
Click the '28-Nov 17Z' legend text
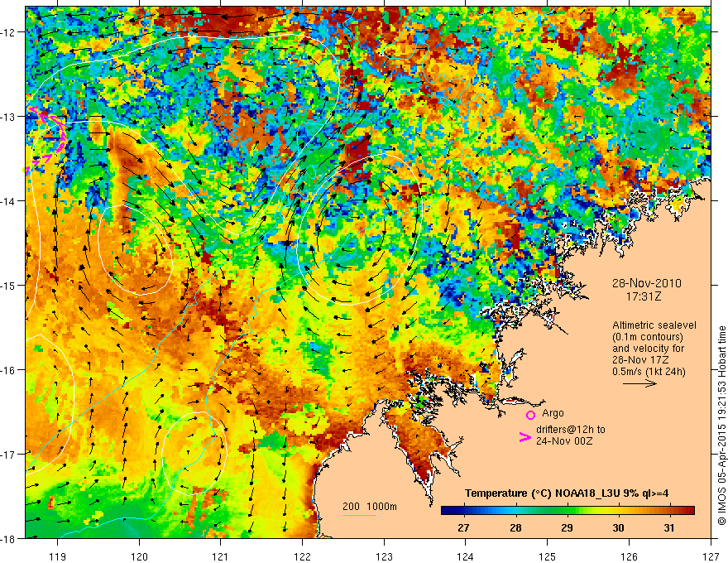pyautogui.click(x=640, y=359)
